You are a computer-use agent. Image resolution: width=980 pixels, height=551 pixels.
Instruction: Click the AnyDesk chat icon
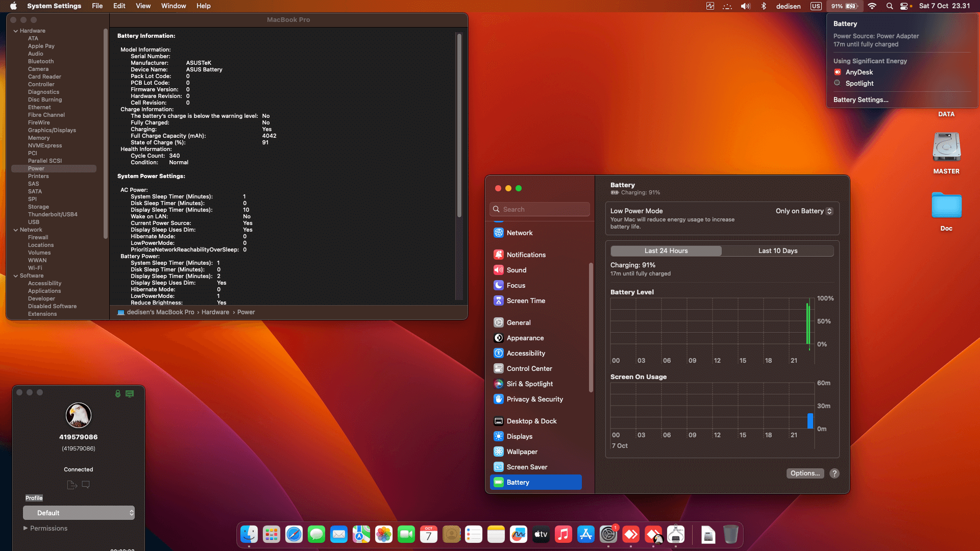(x=86, y=485)
